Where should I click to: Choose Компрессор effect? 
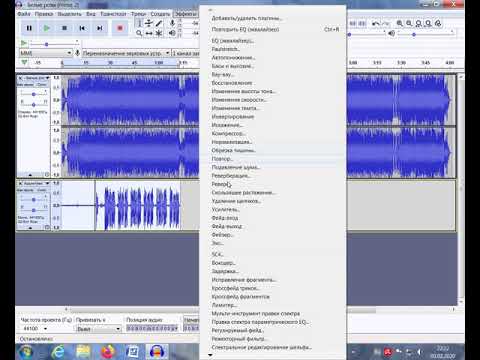pos(273,133)
